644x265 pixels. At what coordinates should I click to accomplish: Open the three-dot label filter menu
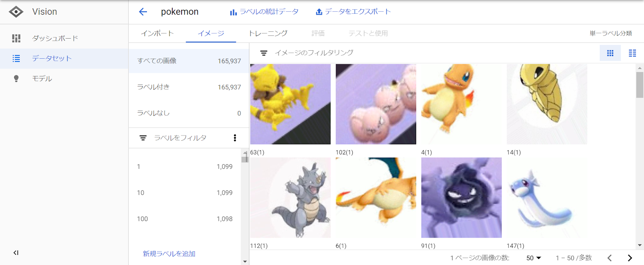coord(235,138)
